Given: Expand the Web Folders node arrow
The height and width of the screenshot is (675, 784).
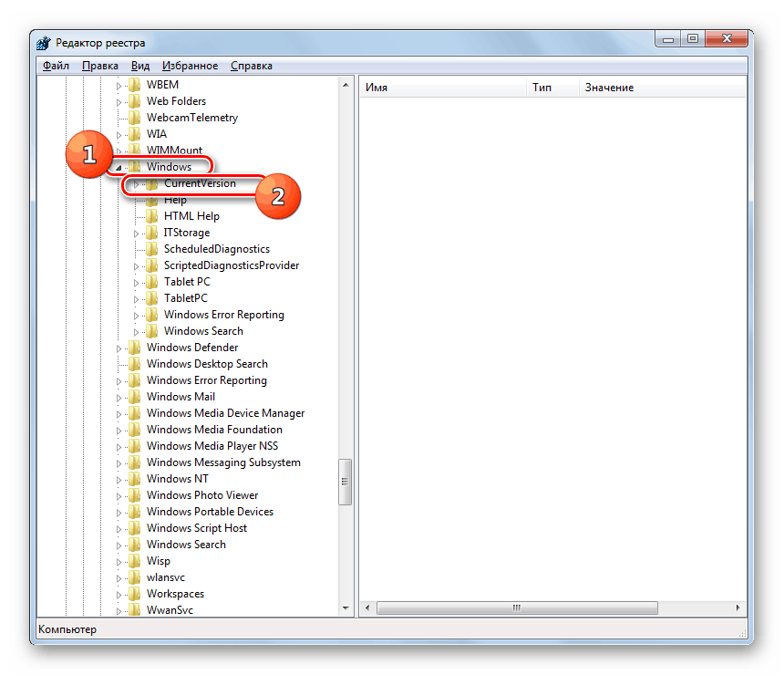Looking at the screenshot, I should click(119, 102).
